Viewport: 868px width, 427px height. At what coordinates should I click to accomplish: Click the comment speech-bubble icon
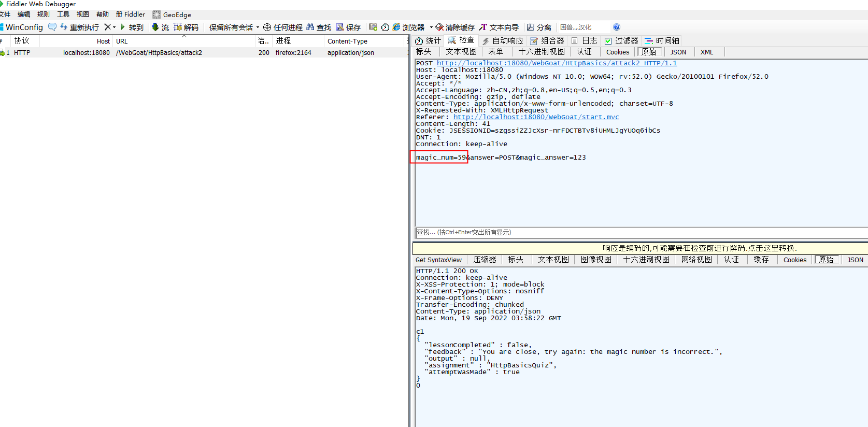pos(52,27)
